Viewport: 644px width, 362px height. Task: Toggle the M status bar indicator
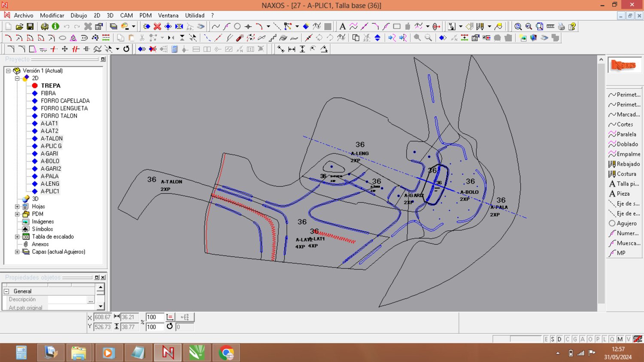click(x=620, y=339)
